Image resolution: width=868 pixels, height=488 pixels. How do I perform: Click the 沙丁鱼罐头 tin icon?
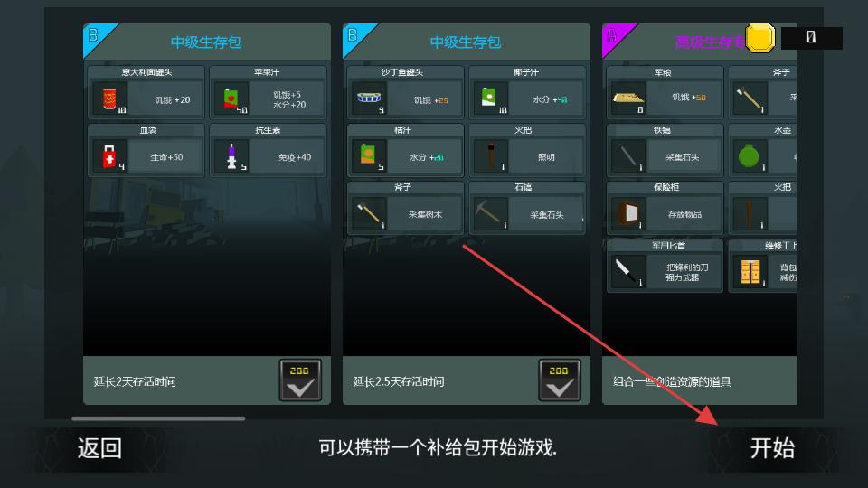tap(369, 98)
